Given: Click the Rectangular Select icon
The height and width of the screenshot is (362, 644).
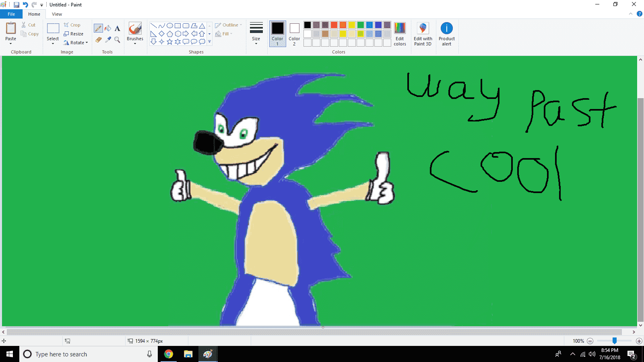Looking at the screenshot, I should pyautogui.click(x=53, y=28).
